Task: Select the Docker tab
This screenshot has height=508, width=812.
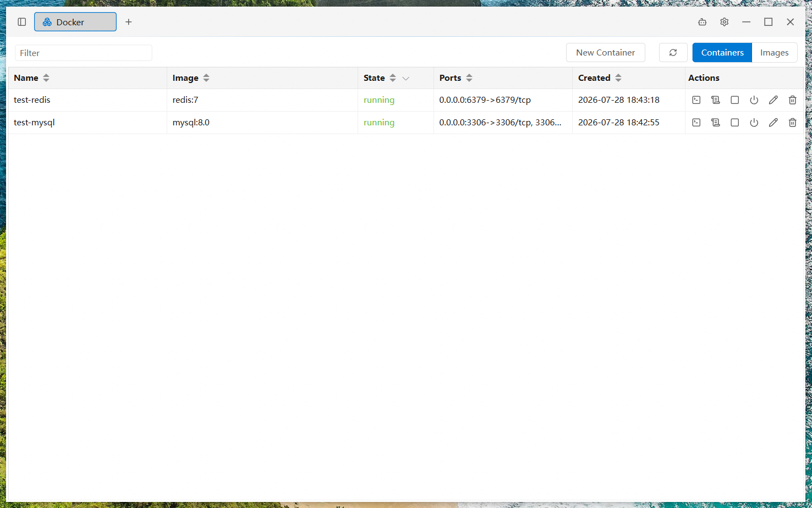Action: tap(75, 22)
